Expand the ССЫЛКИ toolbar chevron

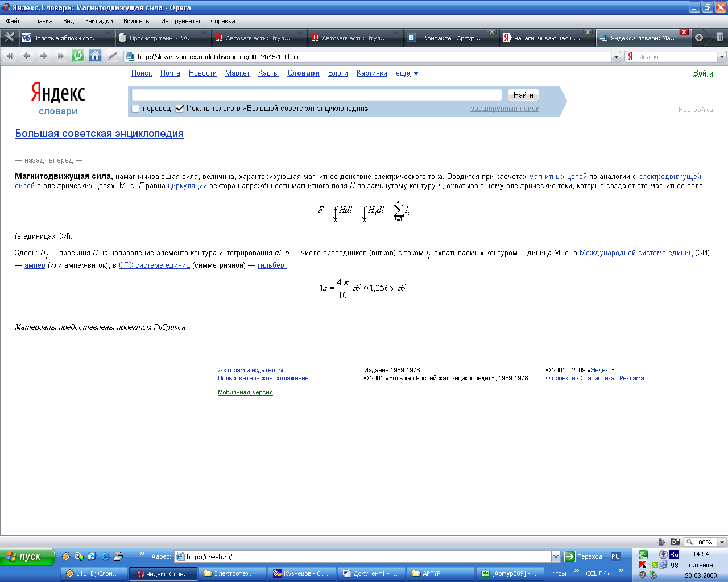621,570
